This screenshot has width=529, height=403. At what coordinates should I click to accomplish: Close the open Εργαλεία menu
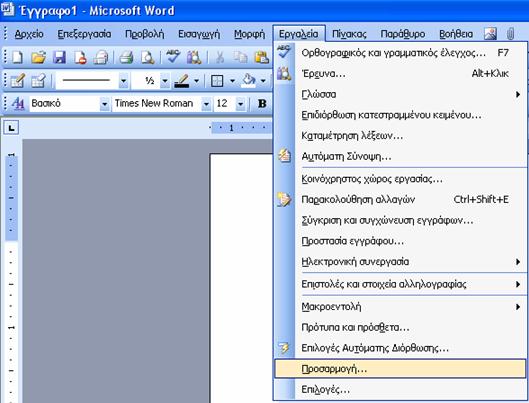pos(299,34)
